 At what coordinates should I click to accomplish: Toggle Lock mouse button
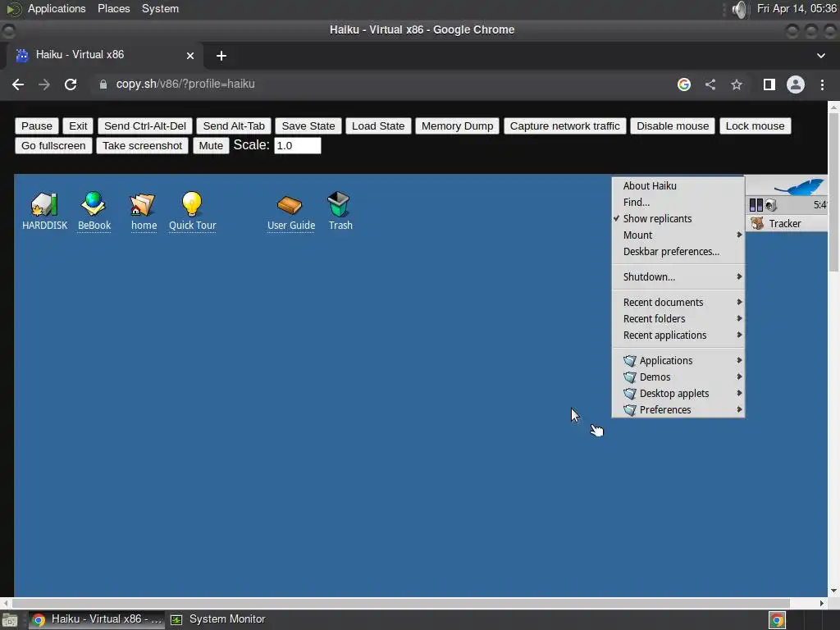[x=755, y=126]
